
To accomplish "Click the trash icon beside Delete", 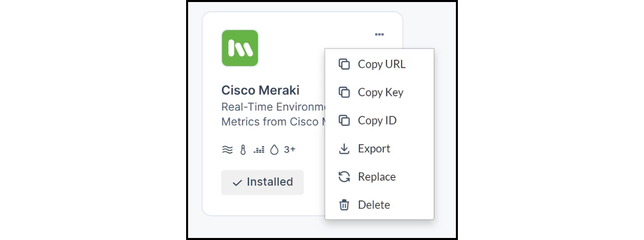I will 344,205.
